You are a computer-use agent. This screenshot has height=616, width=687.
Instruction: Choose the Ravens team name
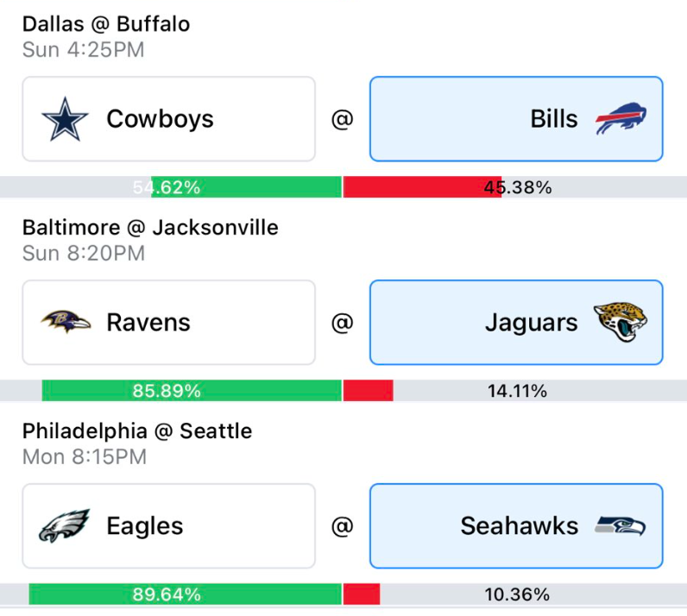148,323
